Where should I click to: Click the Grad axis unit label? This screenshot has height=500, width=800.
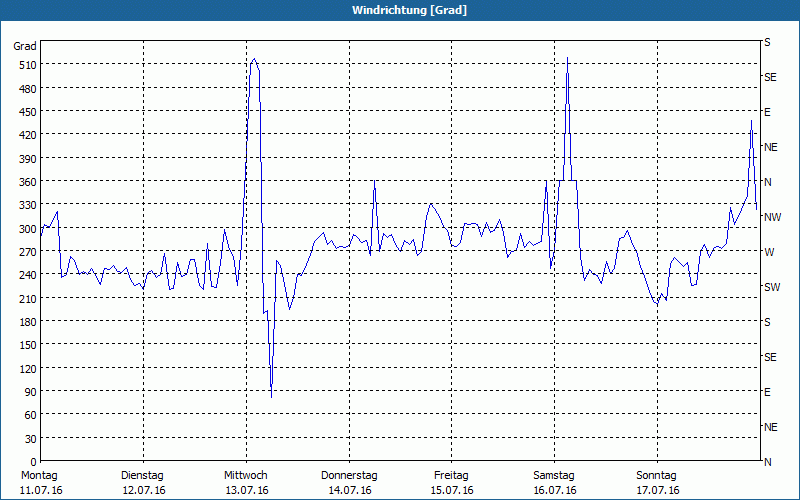click(x=25, y=46)
